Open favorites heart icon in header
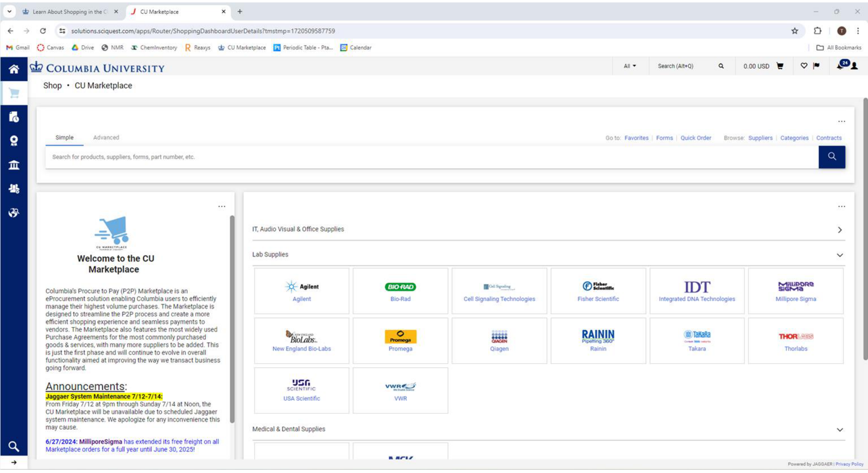The image size is (868, 473). pos(804,66)
